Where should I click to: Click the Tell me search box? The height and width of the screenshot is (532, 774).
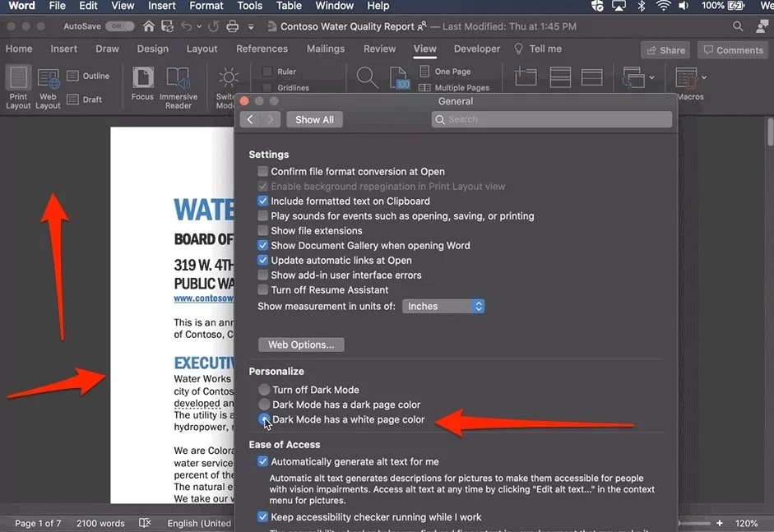click(x=538, y=49)
